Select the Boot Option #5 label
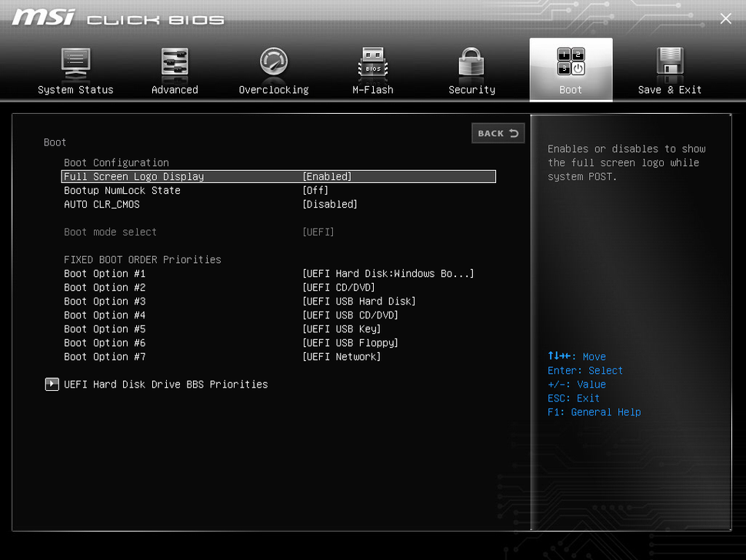This screenshot has height=560, width=746. point(105,328)
